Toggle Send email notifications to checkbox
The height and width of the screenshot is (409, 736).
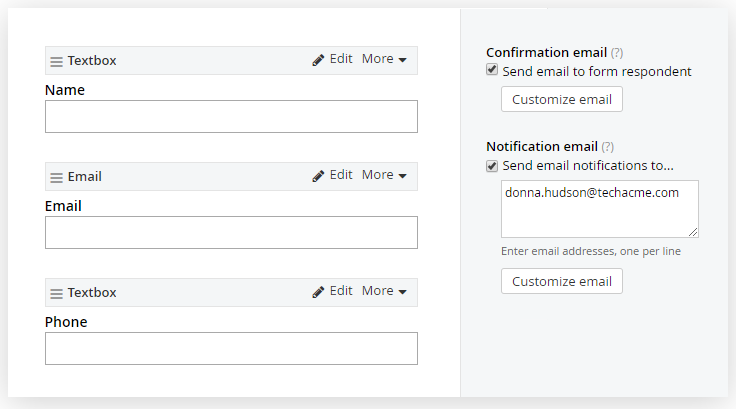pos(492,165)
